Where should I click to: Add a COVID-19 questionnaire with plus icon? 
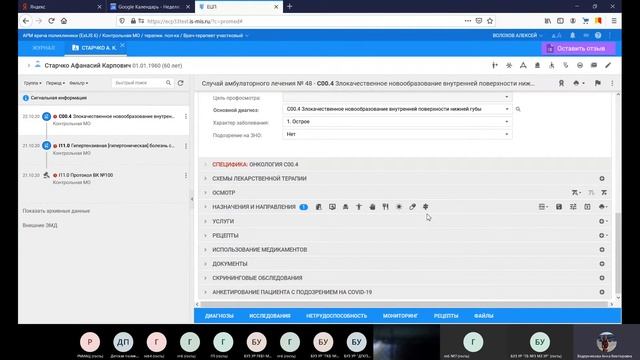(x=602, y=292)
